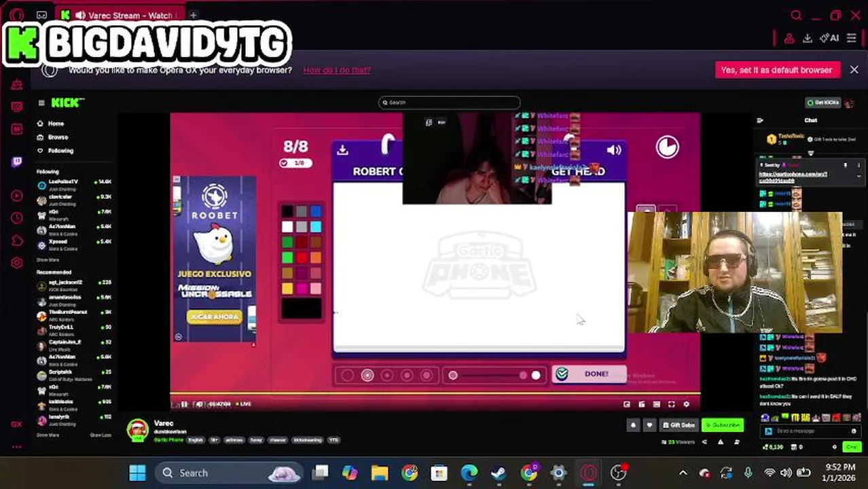Select the black color swatch
Image resolution: width=868 pixels, height=489 pixels.
pos(287,212)
